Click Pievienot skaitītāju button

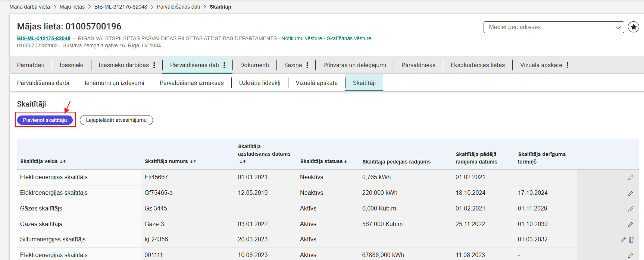coord(45,120)
